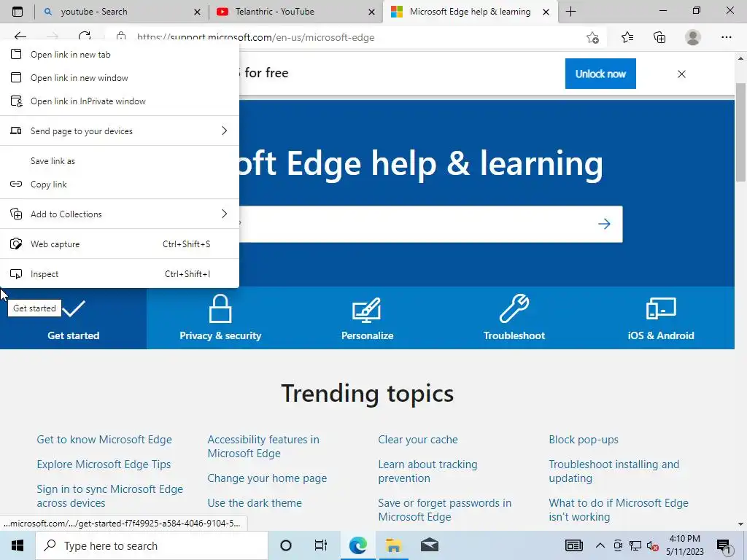
Task: Open Task View on taskbar
Action: 321,545
